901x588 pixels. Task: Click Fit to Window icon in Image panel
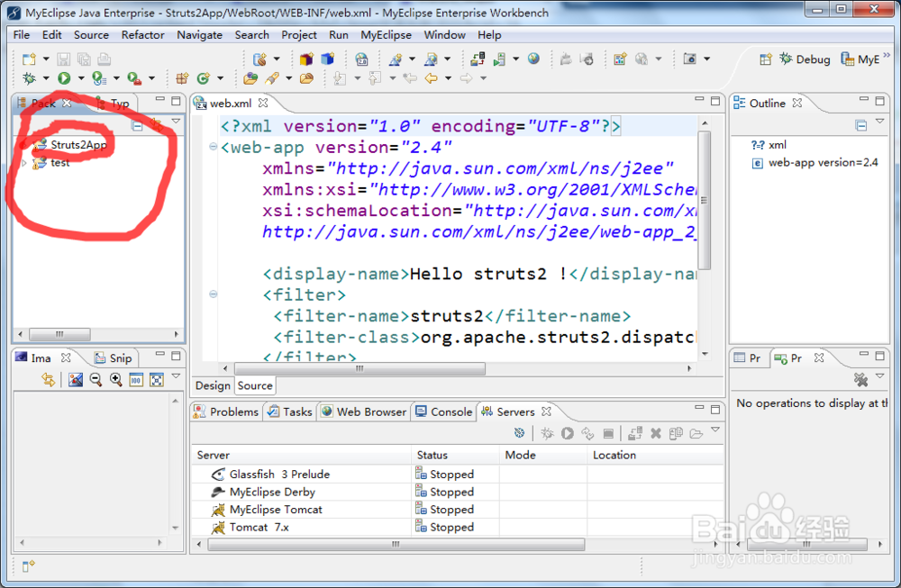tap(156, 380)
